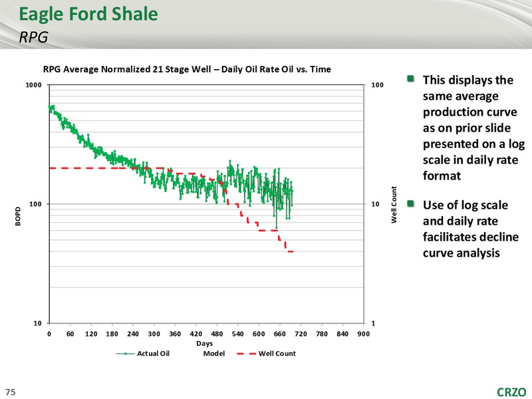The height and width of the screenshot is (399, 532).
Task: Click the text 'presented on a log'
Action: [473, 144]
